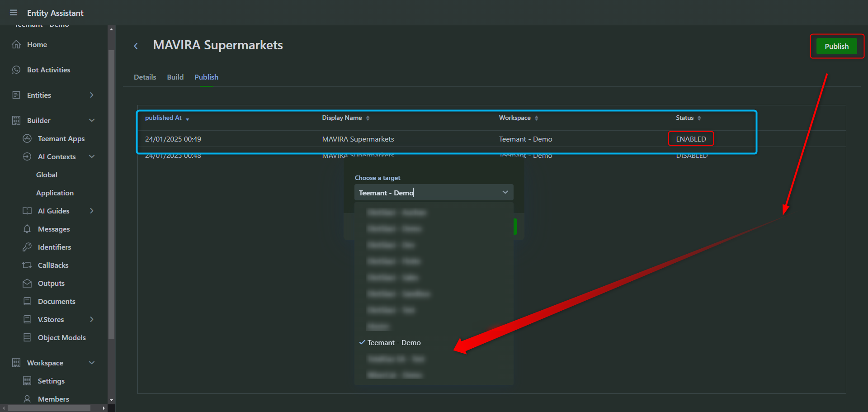Image resolution: width=868 pixels, height=412 pixels.
Task: Click the CallBacks icon in sidebar
Action: pos(27,265)
